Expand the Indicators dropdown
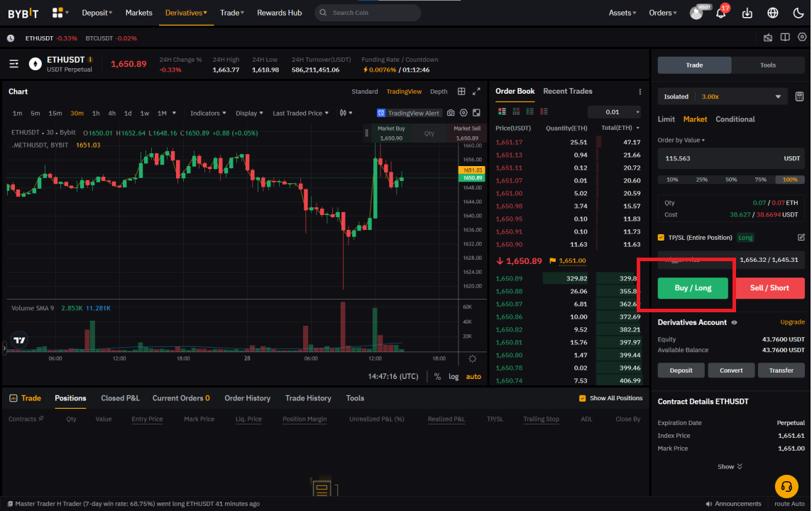This screenshot has width=812, height=511. 208,113
